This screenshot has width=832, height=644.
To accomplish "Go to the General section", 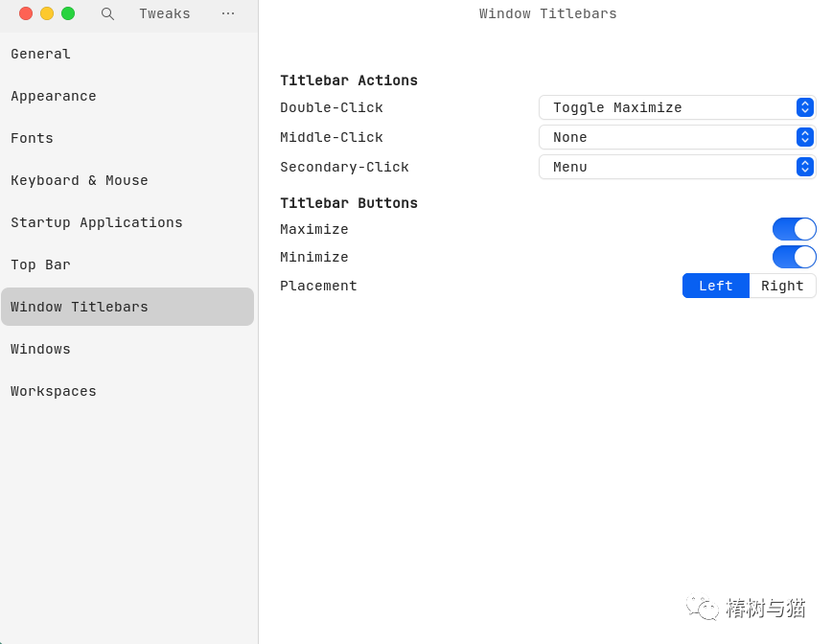I will click(41, 54).
